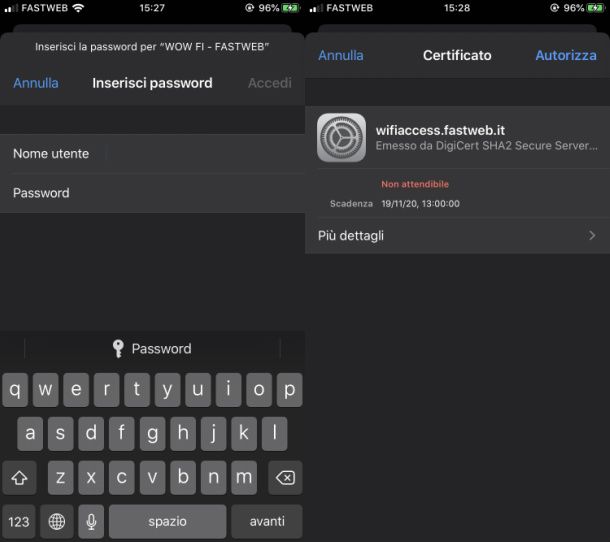
Task: Tap the g key
Action: point(152,434)
